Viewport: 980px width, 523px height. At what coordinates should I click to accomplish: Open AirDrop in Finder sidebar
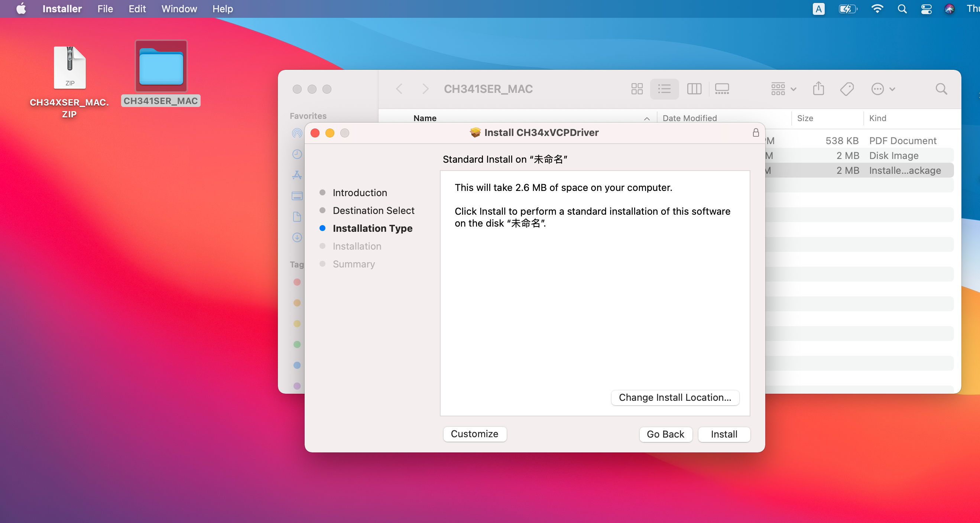point(297,133)
